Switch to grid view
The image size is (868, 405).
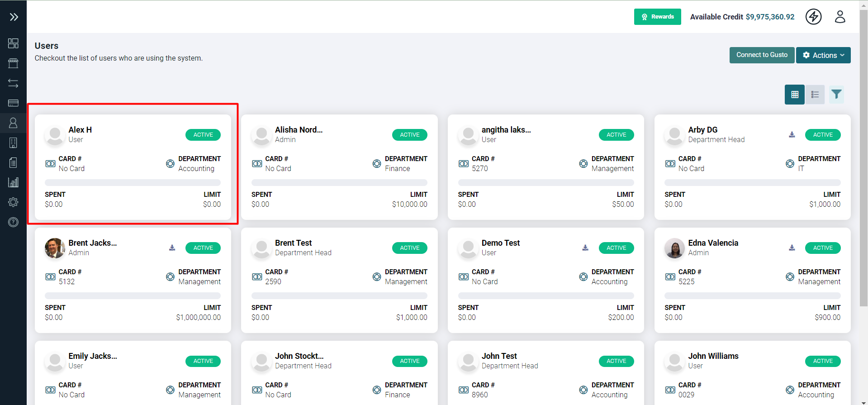[794, 95]
